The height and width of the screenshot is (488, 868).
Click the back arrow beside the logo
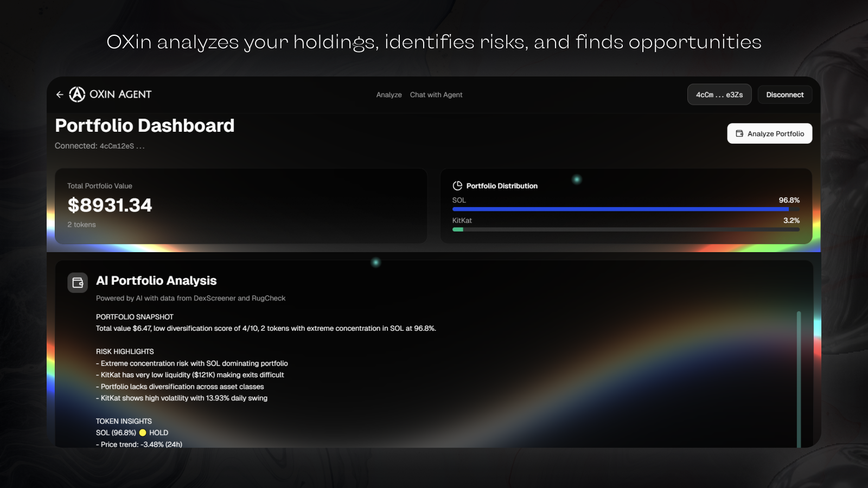[60, 94]
